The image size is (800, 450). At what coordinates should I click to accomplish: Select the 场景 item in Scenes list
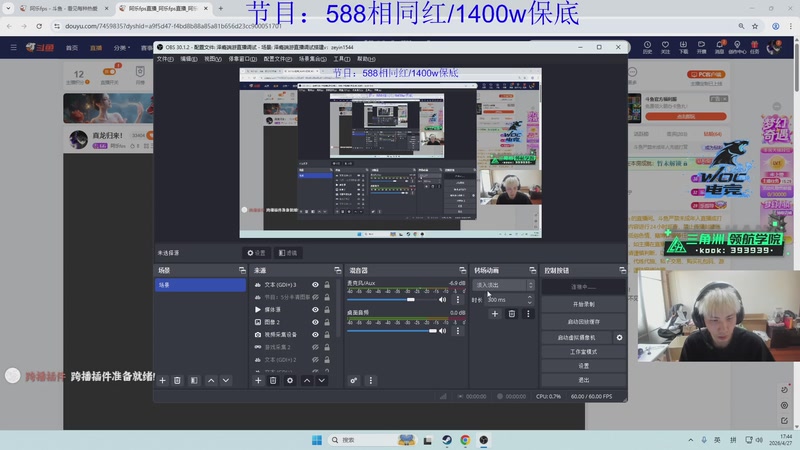pos(200,285)
